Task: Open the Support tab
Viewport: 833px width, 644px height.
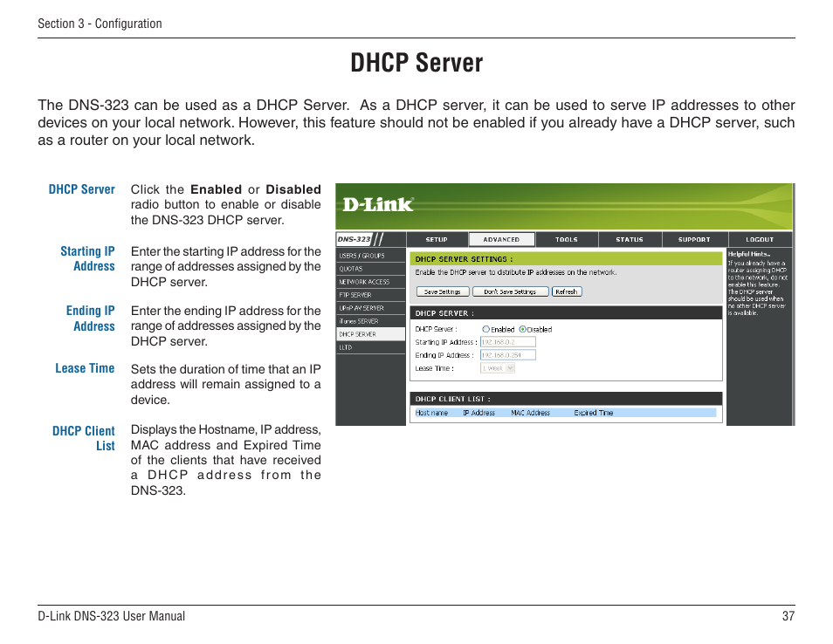Action: pos(694,239)
